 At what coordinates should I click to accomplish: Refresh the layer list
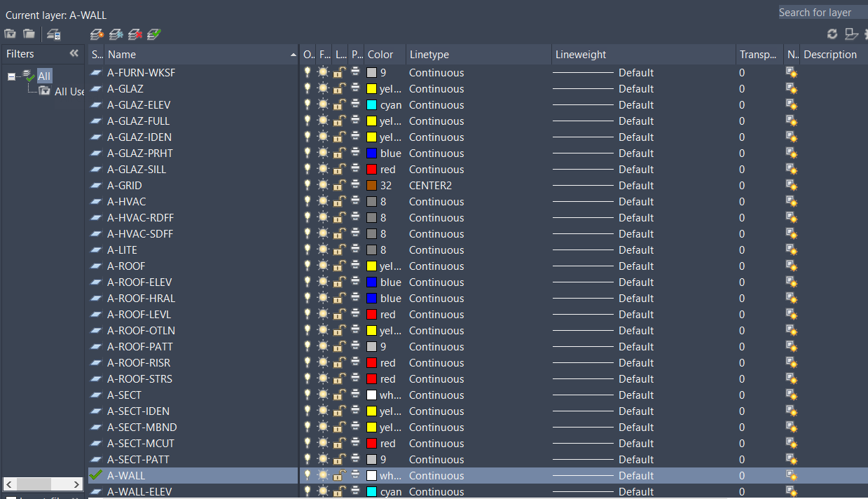pyautogui.click(x=832, y=33)
